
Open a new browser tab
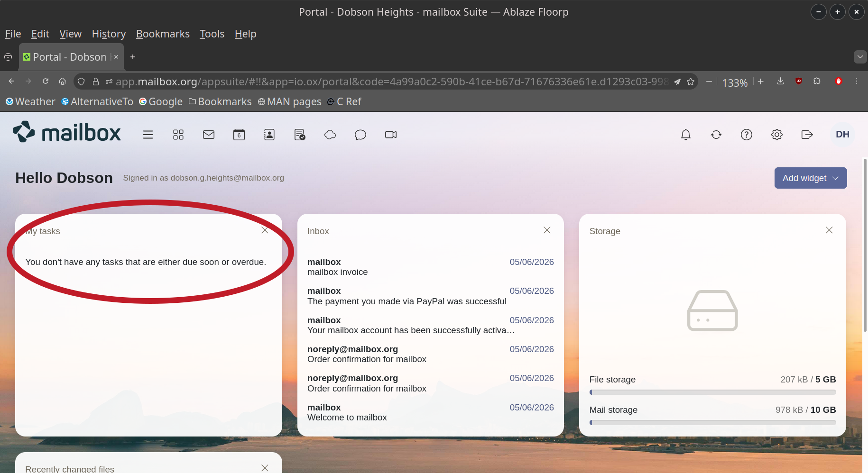point(133,57)
